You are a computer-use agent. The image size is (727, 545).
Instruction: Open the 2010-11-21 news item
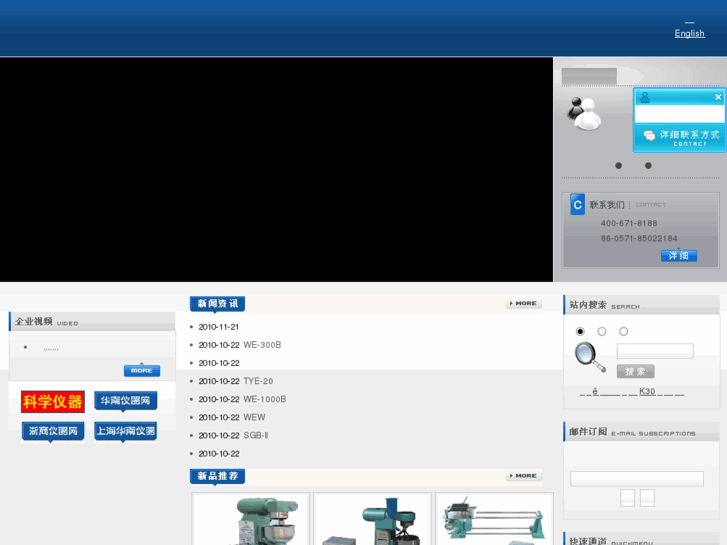point(218,327)
